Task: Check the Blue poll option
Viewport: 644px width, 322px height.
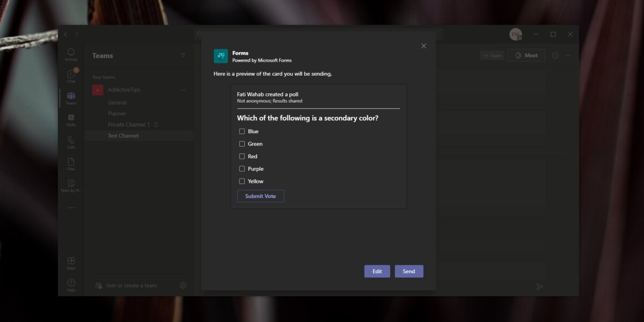Action: pos(241,131)
